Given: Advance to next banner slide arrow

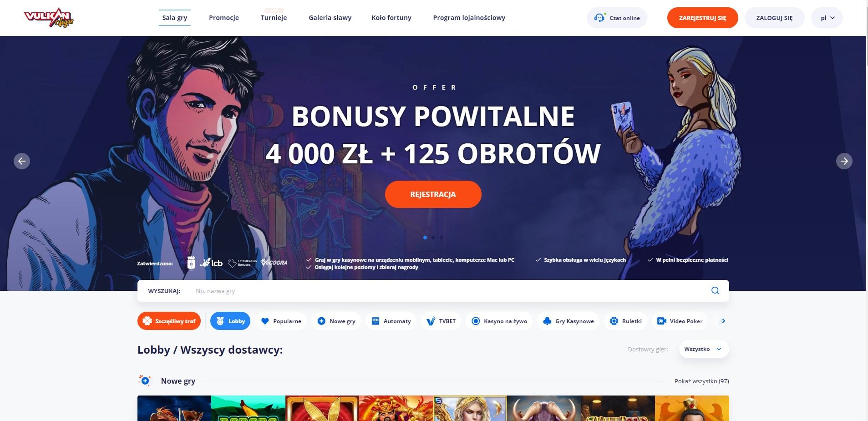Looking at the screenshot, I should click(844, 161).
